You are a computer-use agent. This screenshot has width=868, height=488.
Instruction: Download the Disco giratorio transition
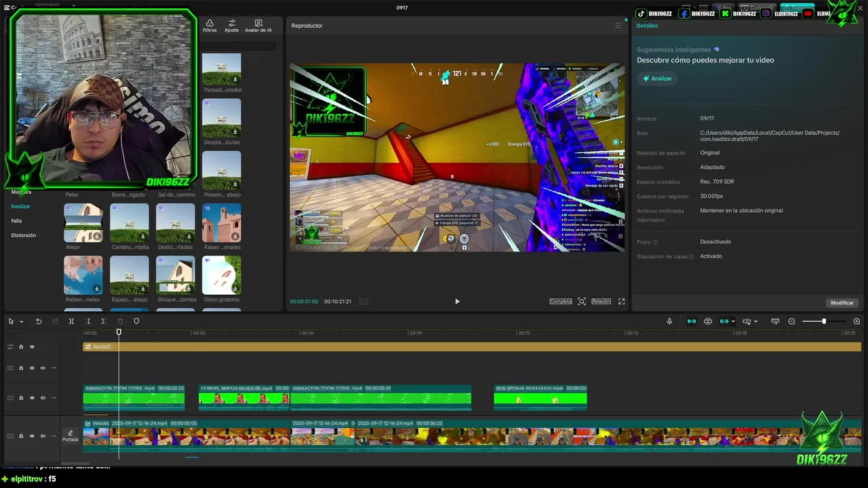235,289
